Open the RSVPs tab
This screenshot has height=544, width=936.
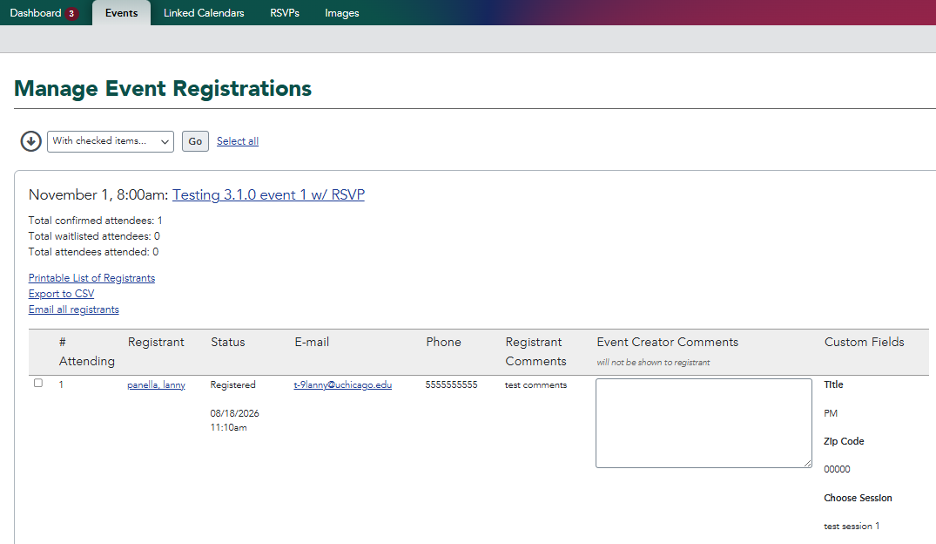[x=285, y=13]
